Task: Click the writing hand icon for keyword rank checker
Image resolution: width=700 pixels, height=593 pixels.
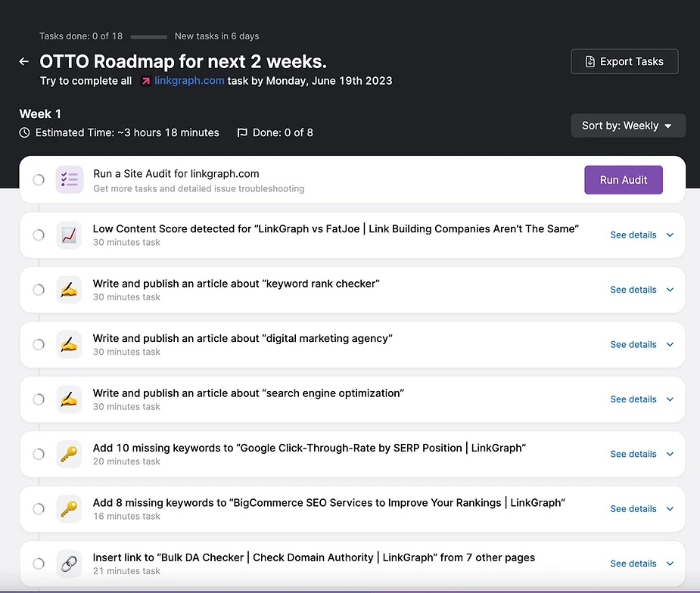Action: 69,290
